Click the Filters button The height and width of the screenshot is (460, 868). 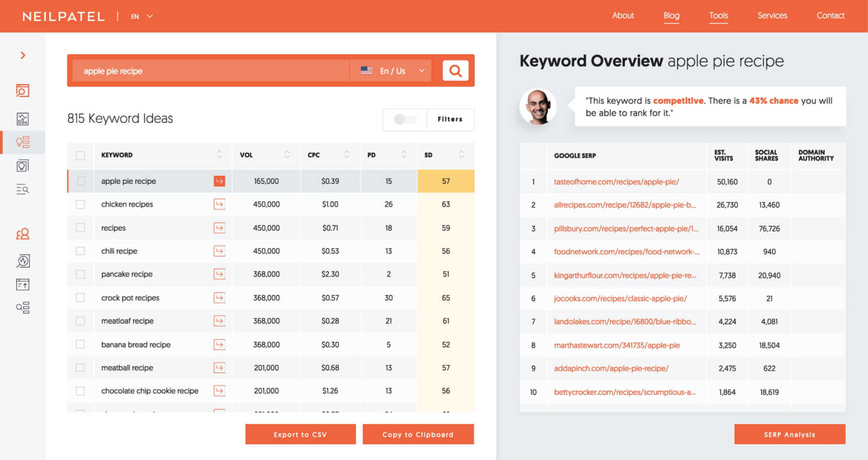pos(450,119)
